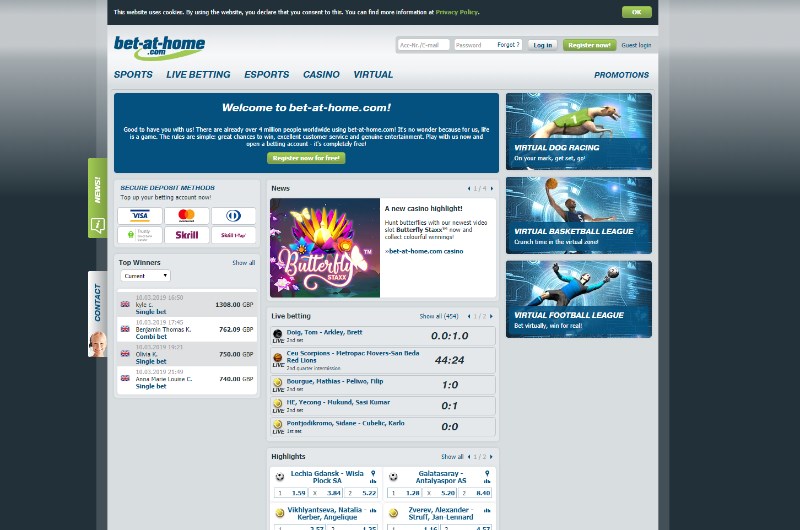Open the bet-at-home.com casino link
Screen dimensions: 800x530
click(424, 251)
